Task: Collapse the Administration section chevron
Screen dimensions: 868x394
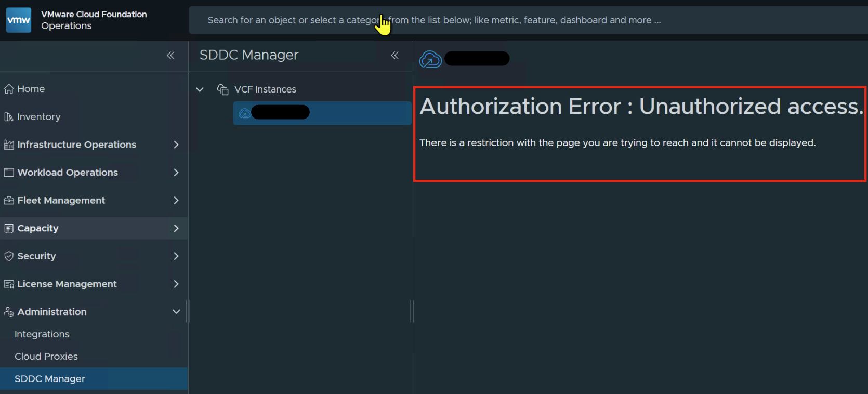Action: pos(176,312)
